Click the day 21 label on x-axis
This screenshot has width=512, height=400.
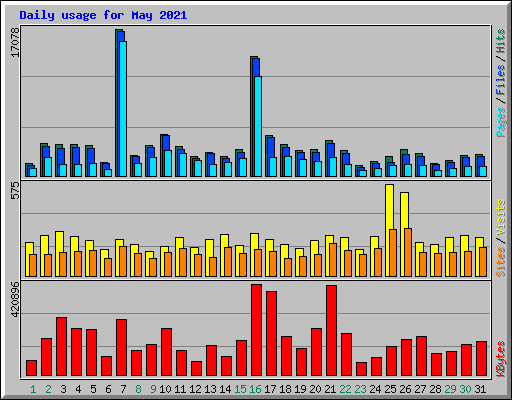(330, 389)
